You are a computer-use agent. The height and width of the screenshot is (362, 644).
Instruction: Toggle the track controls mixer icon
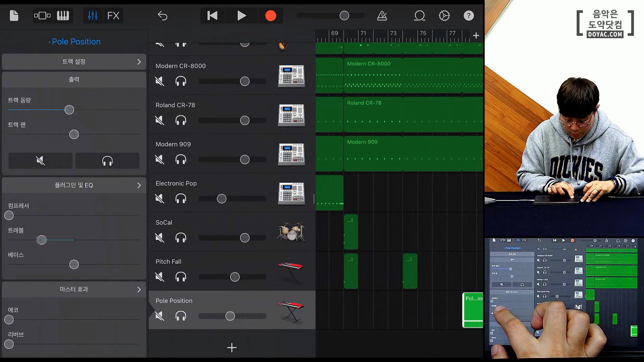click(93, 15)
